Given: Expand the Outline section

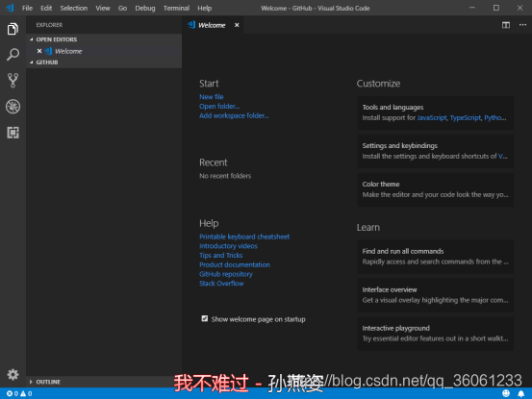Looking at the screenshot, I should coord(104,382).
